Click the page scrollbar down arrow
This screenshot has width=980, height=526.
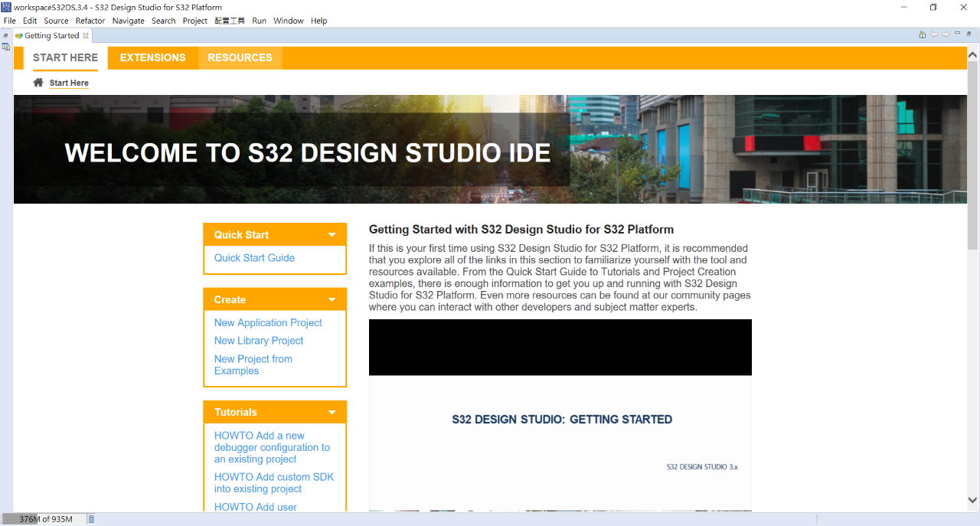(972, 500)
